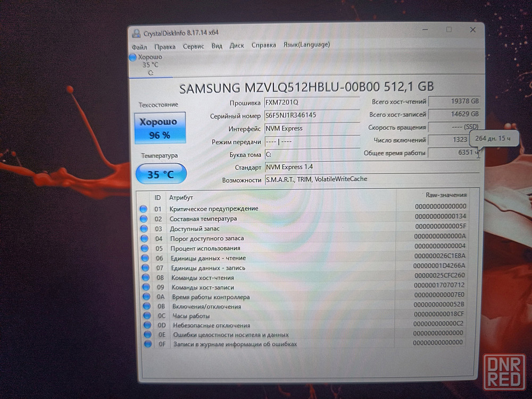Click the Возможности field S.M.A.R.T., TRIM
Screen dimensions: 532x399
tap(372, 179)
